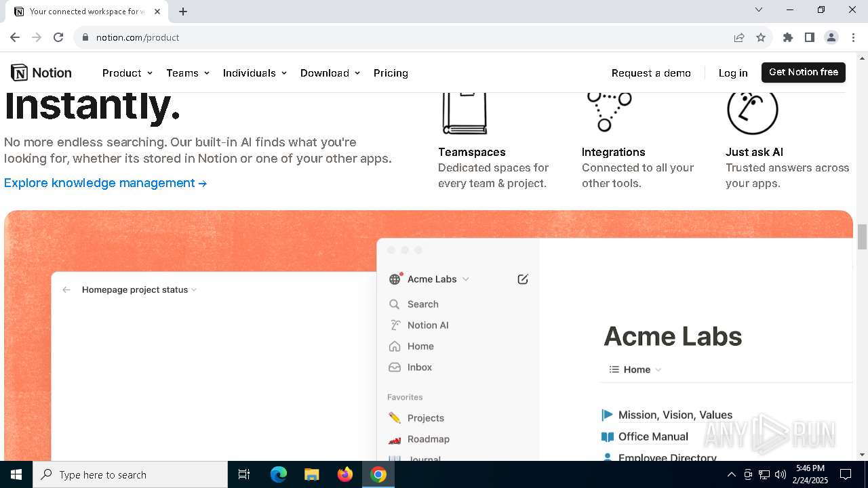This screenshot has width=868, height=488.
Task: Click the clock showing 5:46 PM
Action: click(810, 468)
